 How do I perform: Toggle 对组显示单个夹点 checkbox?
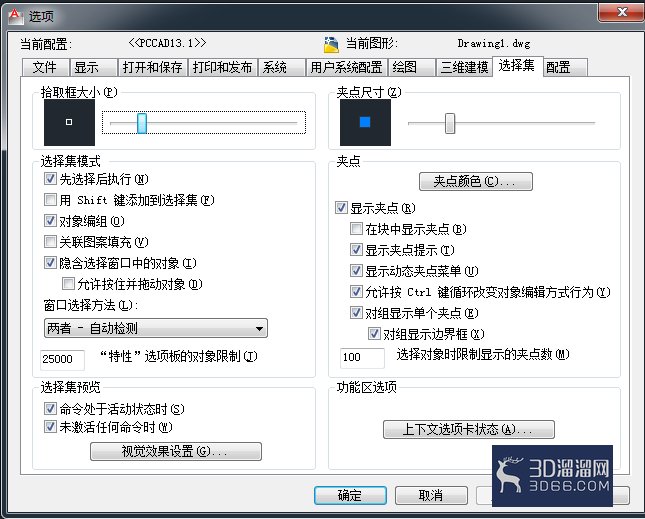coord(356,313)
